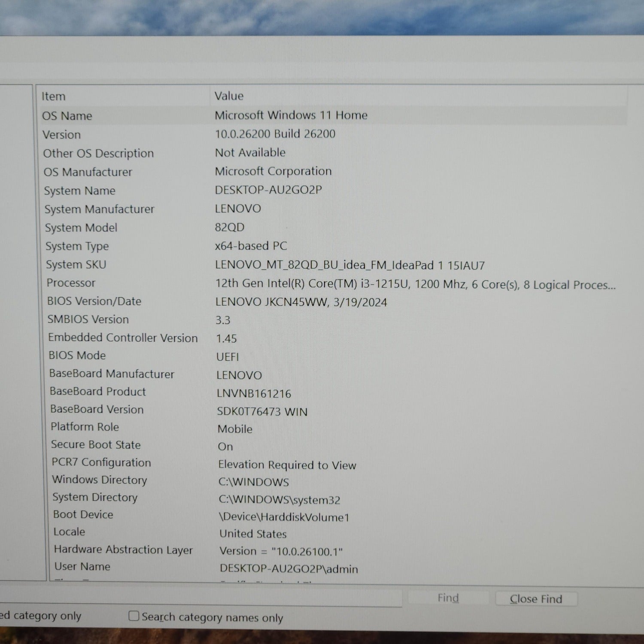Image resolution: width=644 pixels, height=644 pixels.
Task: Select the User Name row
Action: click(82, 567)
